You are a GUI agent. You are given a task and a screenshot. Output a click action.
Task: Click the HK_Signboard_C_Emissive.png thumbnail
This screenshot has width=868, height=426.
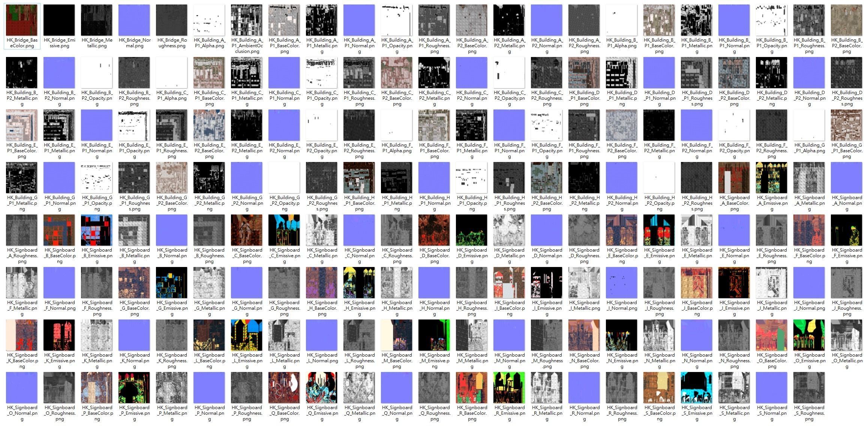[x=284, y=230]
